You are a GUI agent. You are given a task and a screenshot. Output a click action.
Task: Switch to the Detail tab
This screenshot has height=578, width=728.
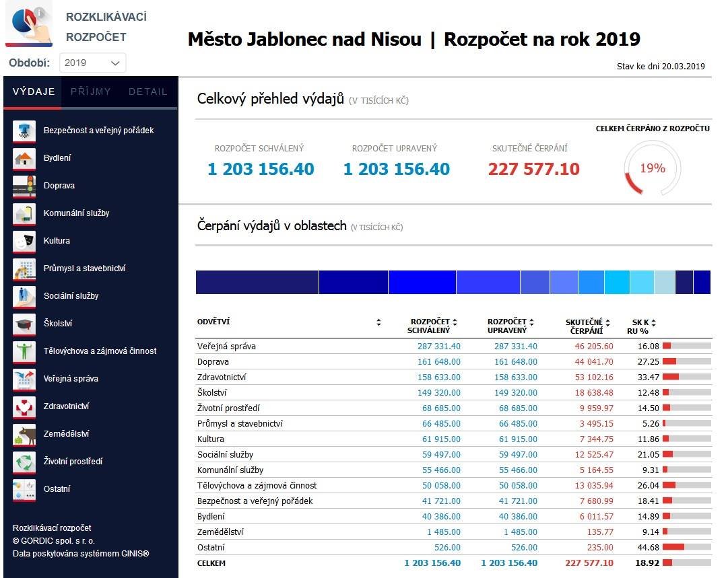[148, 92]
